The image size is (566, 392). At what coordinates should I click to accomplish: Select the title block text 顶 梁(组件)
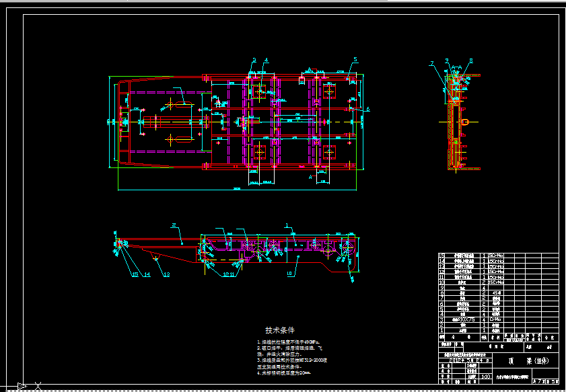[x=529, y=361]
